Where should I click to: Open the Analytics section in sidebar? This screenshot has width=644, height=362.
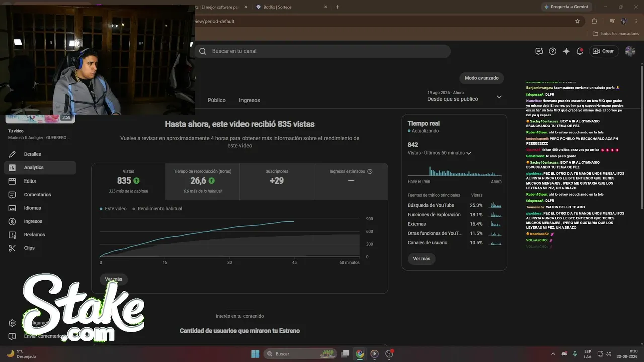click(x=40, y=167)
